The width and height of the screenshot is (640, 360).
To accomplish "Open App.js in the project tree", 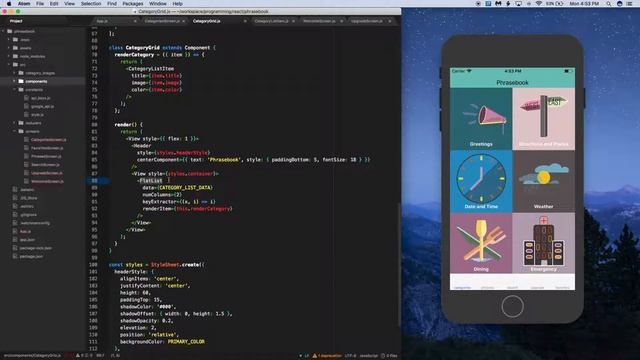I will coord(25,231).
